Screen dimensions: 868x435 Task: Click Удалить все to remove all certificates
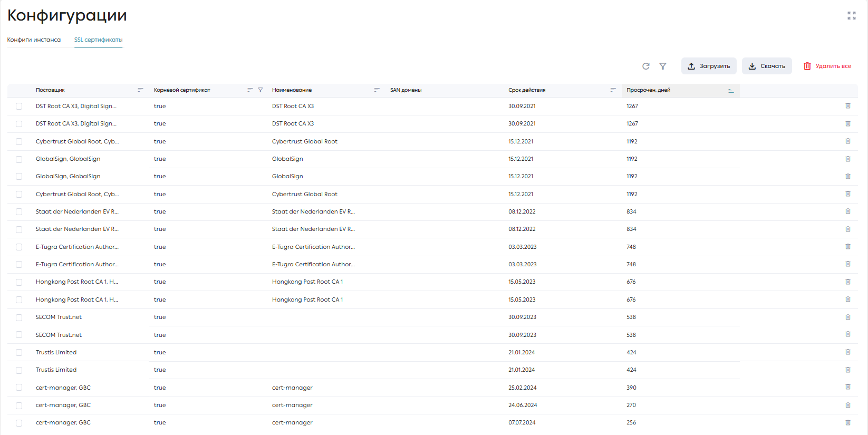pos(827,66)
